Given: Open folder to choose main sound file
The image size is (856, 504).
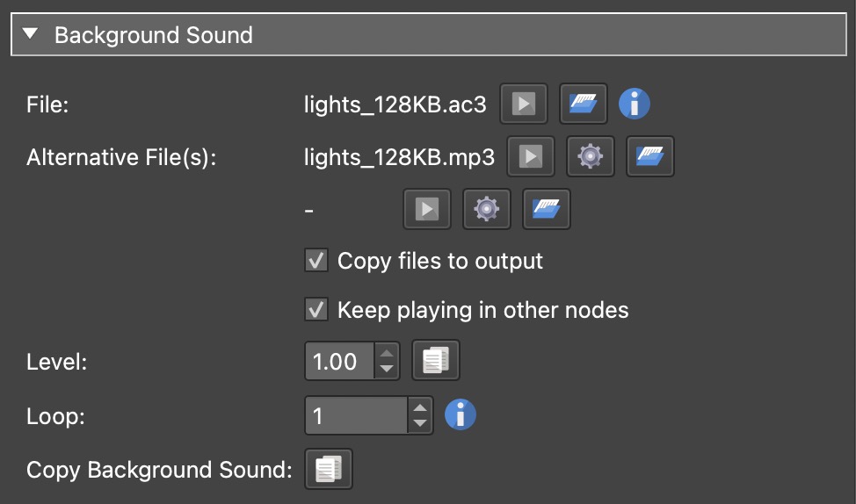Looking at the screenshot, I should [584, 105].
